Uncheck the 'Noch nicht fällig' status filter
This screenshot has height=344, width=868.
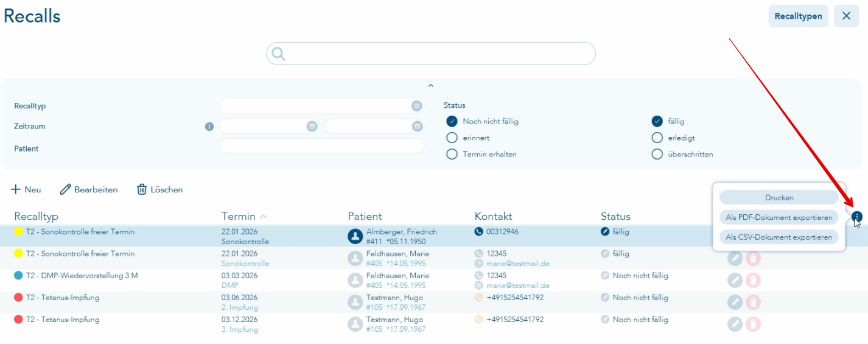[x=452, y=121]
